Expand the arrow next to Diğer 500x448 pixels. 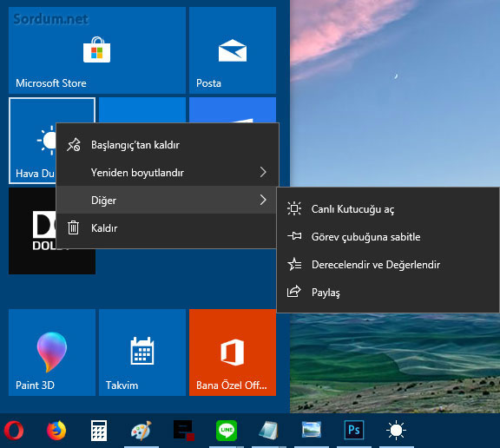click(x=263, y=200)
